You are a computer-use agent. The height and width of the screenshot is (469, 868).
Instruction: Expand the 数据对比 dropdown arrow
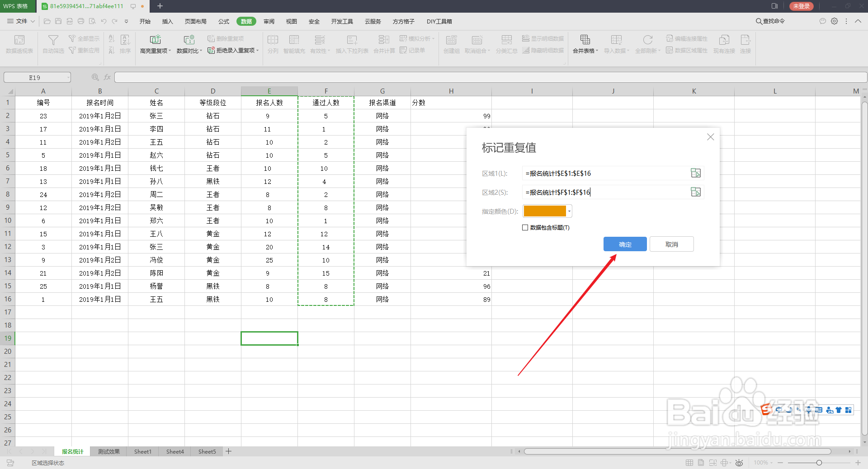tap(201, 51)
